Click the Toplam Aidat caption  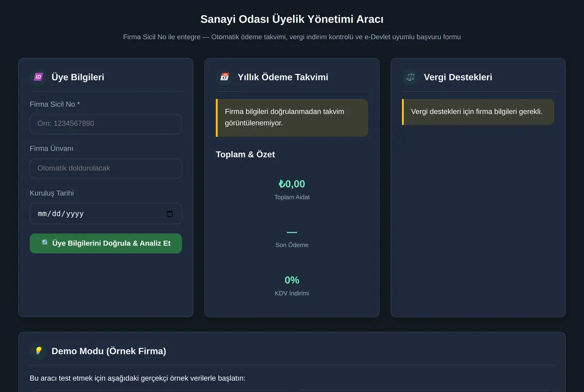(x=292, y=197)
